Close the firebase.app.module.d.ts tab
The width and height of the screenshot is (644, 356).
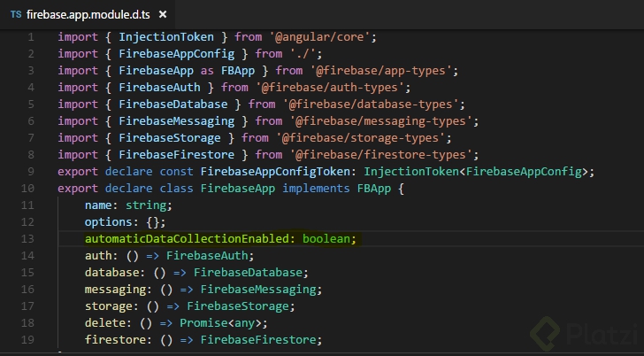pos(163,14)
